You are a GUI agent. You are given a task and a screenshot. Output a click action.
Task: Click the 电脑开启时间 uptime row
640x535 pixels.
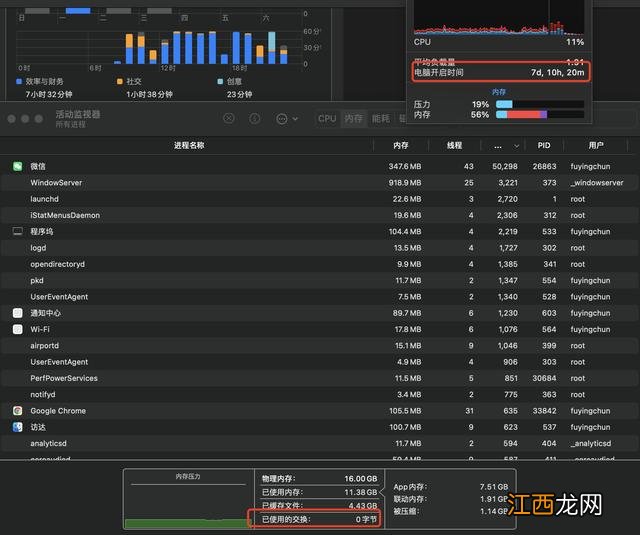click(x=500, y=73)
